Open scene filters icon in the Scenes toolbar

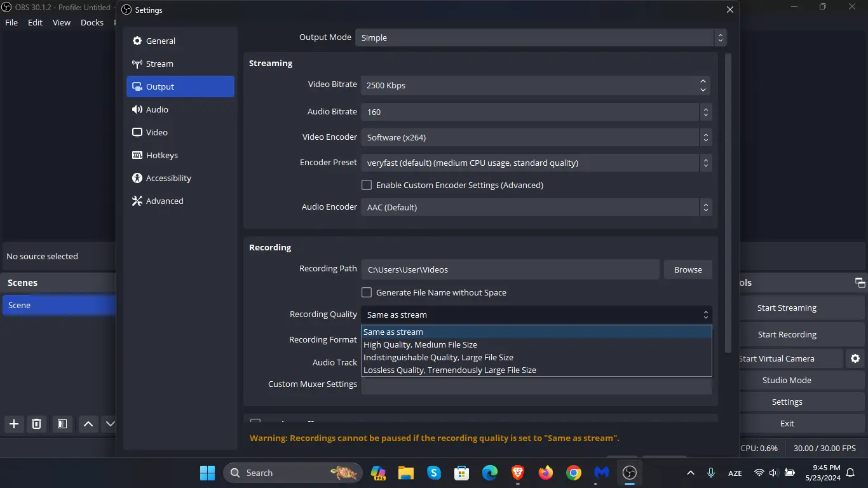click(x=62, y=424)
